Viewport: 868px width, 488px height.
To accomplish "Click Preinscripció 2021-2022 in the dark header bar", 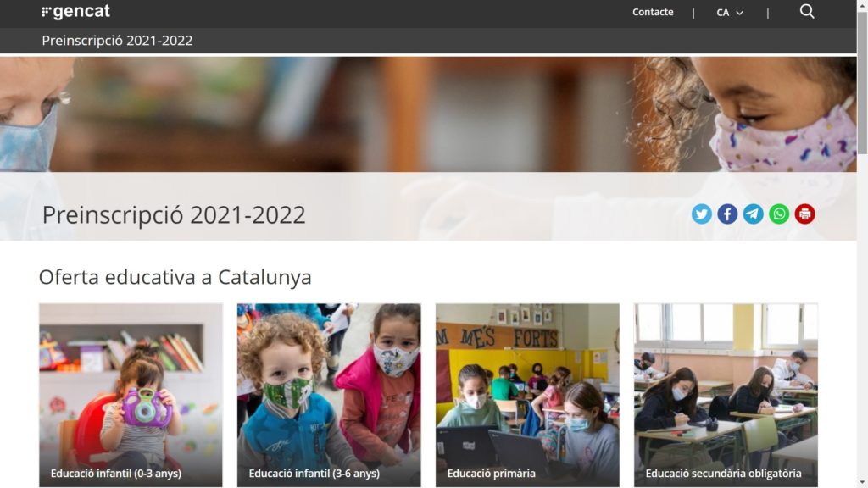I will [x=117, y=41].
